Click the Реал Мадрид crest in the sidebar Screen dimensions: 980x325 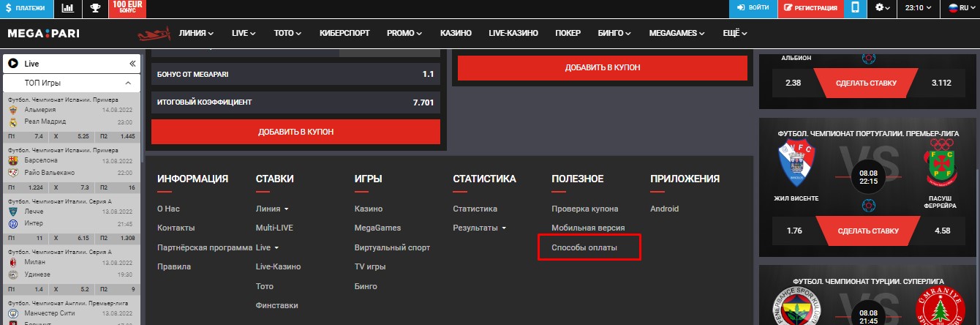click(13, 122)
